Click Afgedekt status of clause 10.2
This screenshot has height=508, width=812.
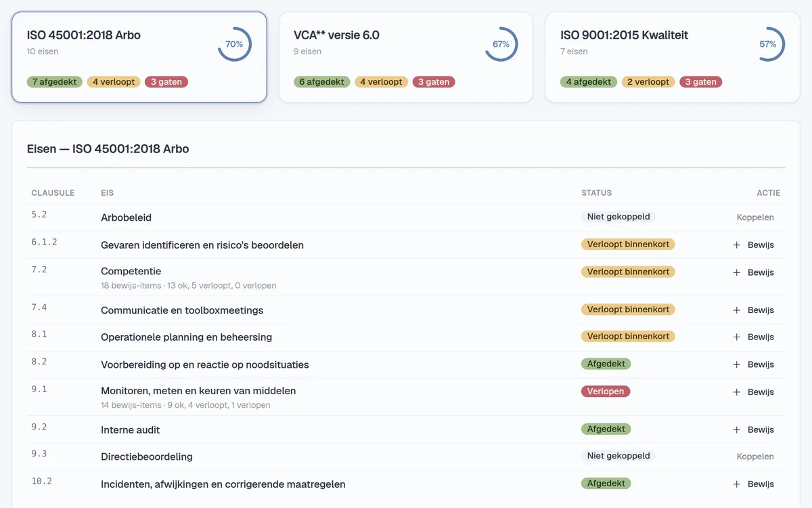[606, 484]
